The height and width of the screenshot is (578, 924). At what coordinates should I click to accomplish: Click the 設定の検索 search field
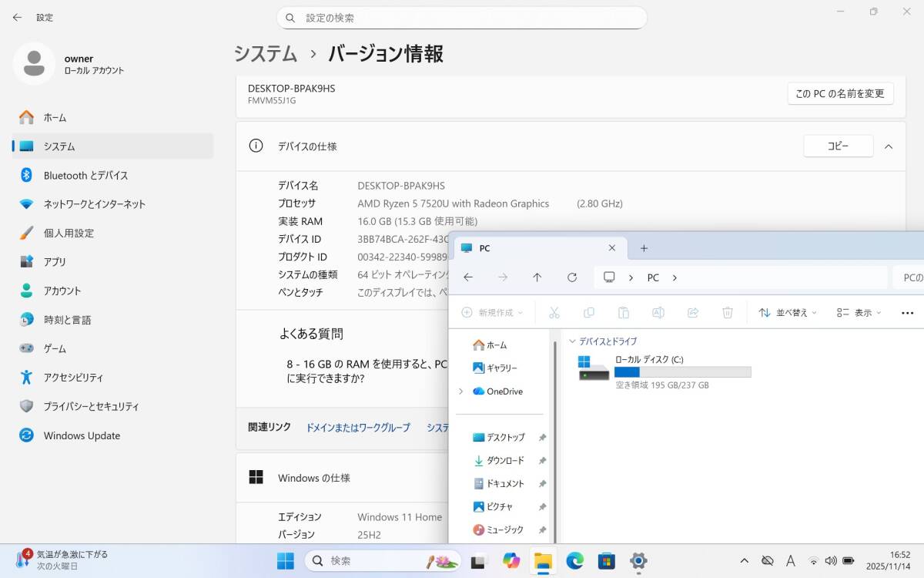462,18
